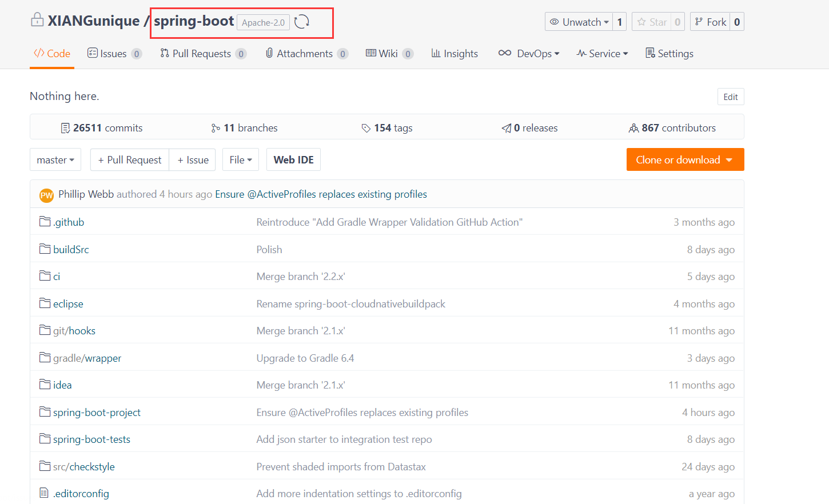829x504 pixels.
Task: Expand the File dropdown menu
Action: point(241,160)
